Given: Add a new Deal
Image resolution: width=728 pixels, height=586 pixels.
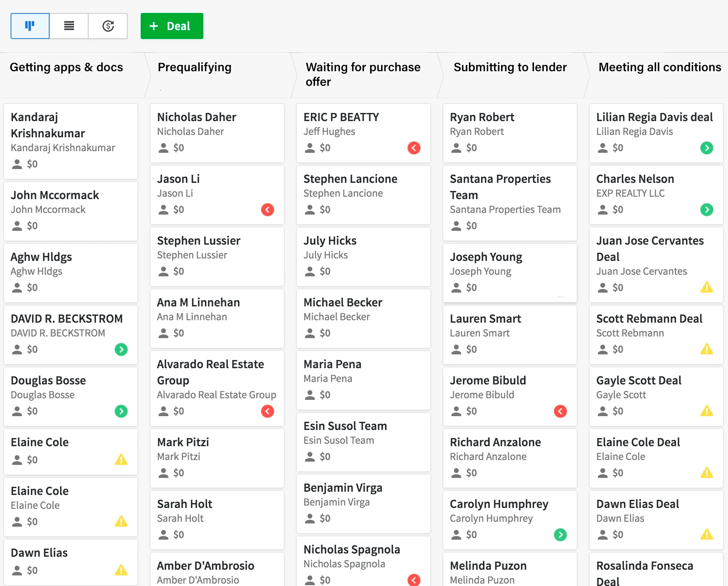Looking at the screenshot, I should pyautogui.click(x=172, y=26).
